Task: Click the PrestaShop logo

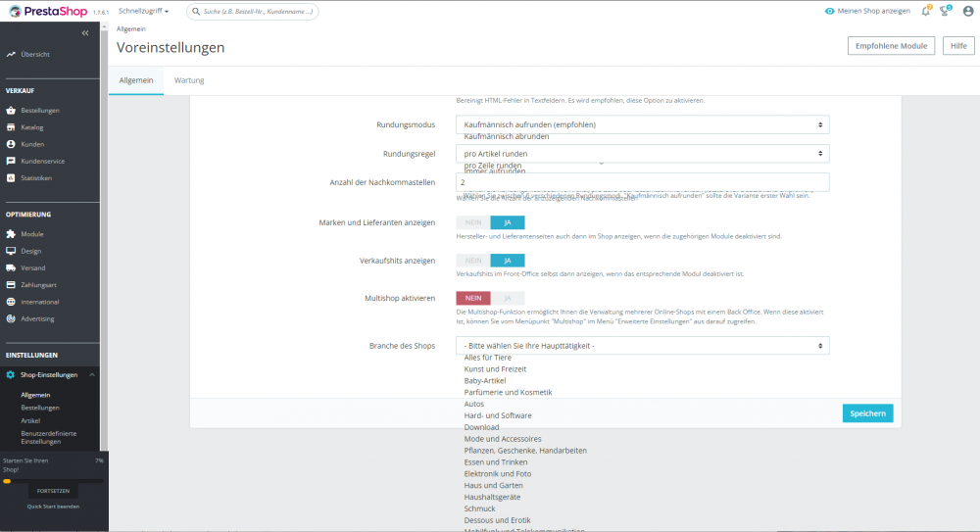Action: click(48, 11)
